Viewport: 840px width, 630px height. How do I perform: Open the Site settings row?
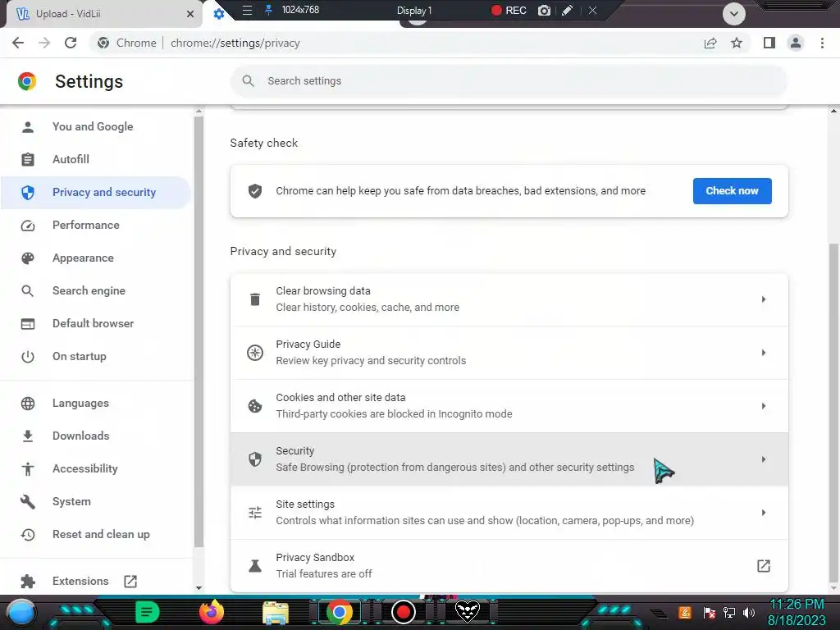coord(509,513)
